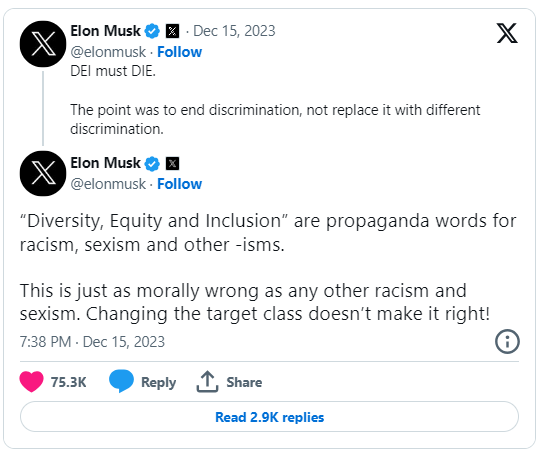Click the blue verified badge on first tweet
Viewport: 542px width, 451px height.
coord(152,31)
